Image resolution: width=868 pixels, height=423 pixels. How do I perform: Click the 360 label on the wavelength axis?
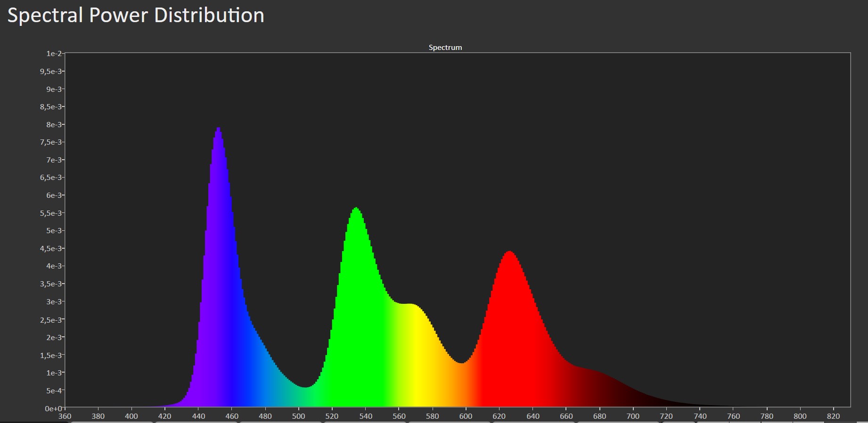65,416
